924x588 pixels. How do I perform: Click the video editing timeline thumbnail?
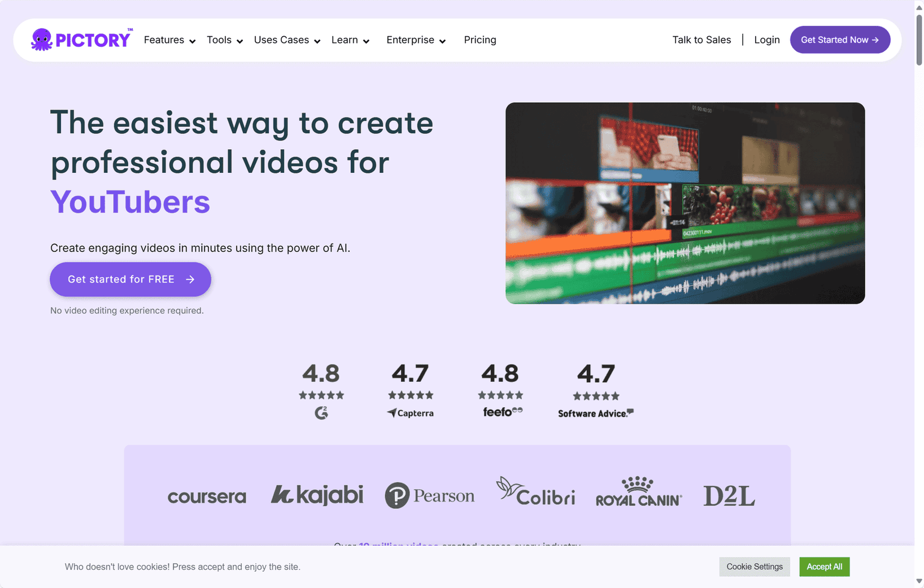click(685, 203)
